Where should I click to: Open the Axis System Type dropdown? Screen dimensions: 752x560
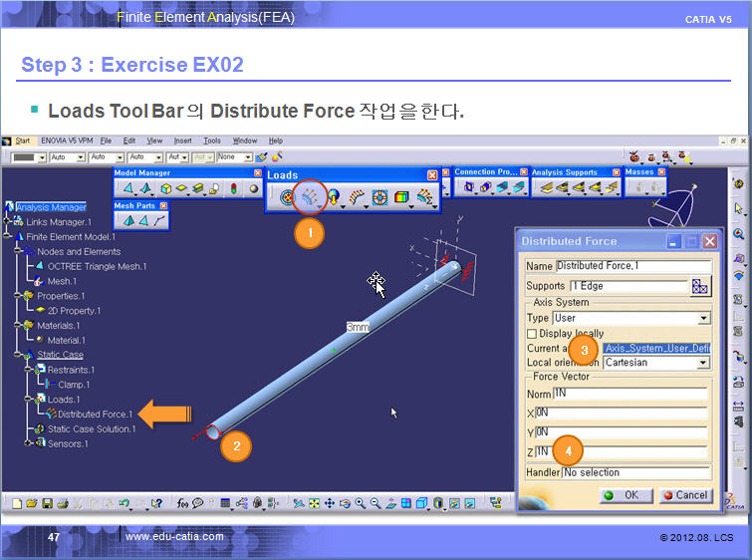tap(703, 318)
